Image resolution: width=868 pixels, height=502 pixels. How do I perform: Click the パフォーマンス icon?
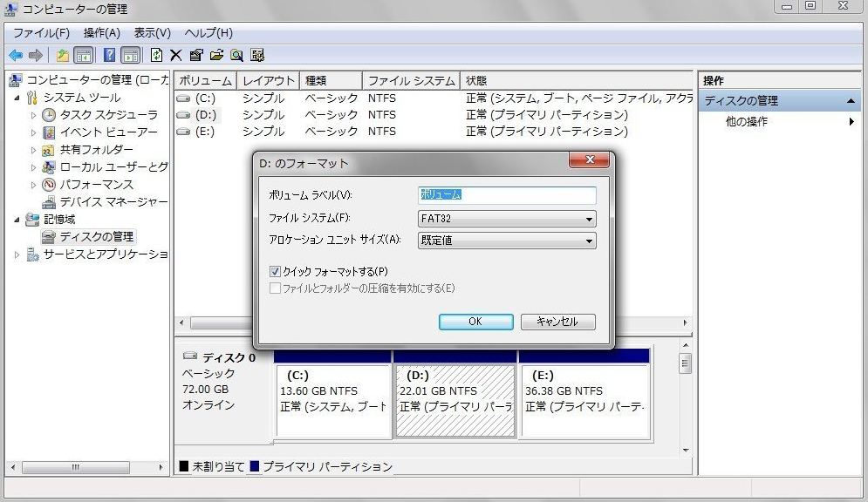tap(49, 185)
